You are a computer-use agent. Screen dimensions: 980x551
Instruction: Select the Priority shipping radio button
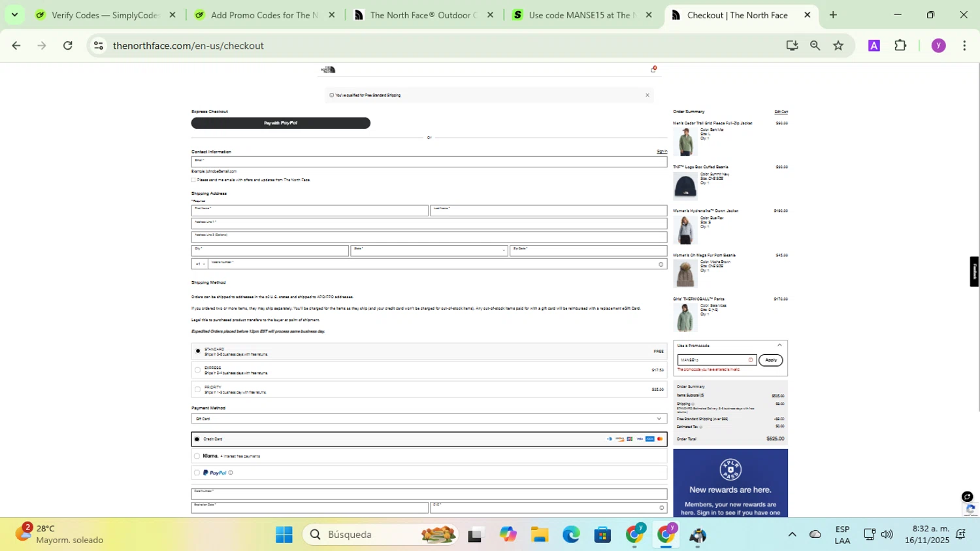tap(198, 390)
